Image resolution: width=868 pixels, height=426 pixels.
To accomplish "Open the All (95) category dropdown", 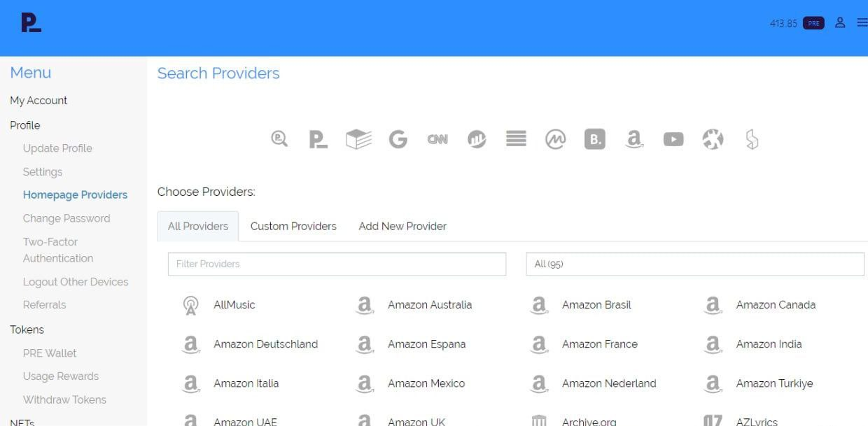I will pyautogui.click(x=694, y=264).
